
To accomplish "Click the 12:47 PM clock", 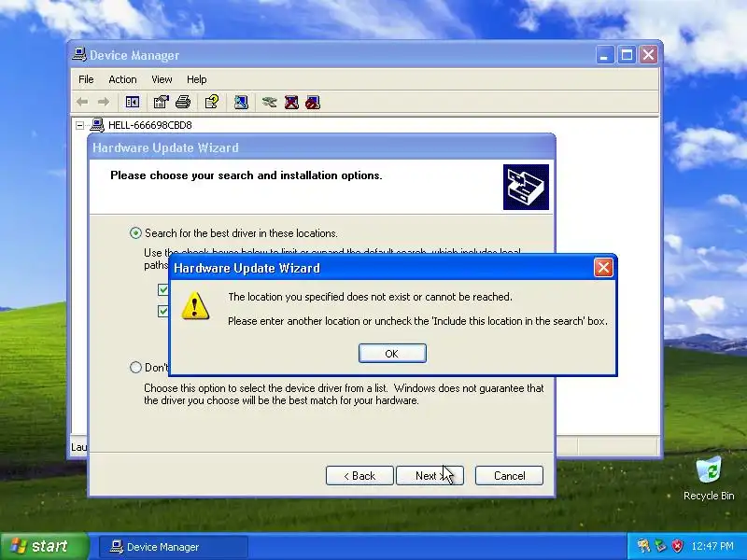I will coord(712,546).
